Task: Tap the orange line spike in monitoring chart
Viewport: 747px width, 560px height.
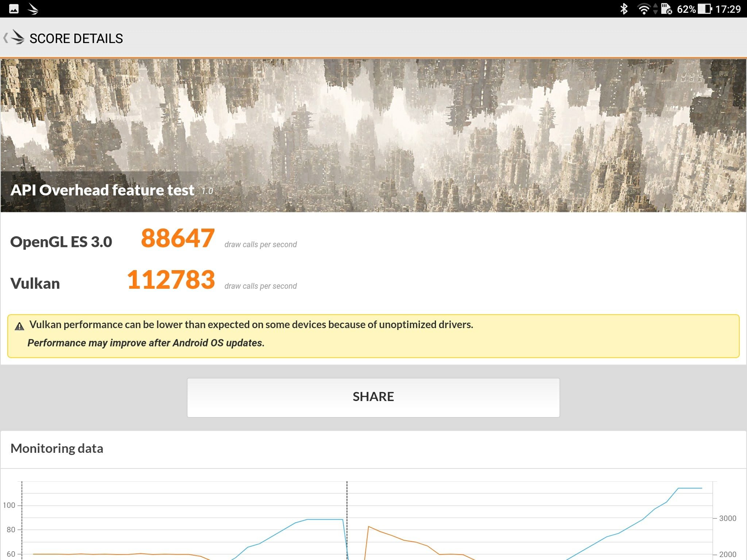Action: pos(369,526)
